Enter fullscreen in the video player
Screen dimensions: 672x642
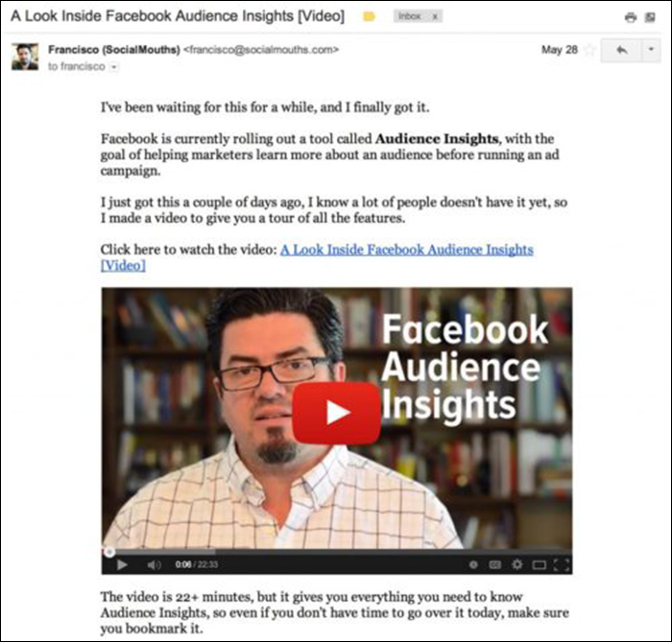pos(561,565)
